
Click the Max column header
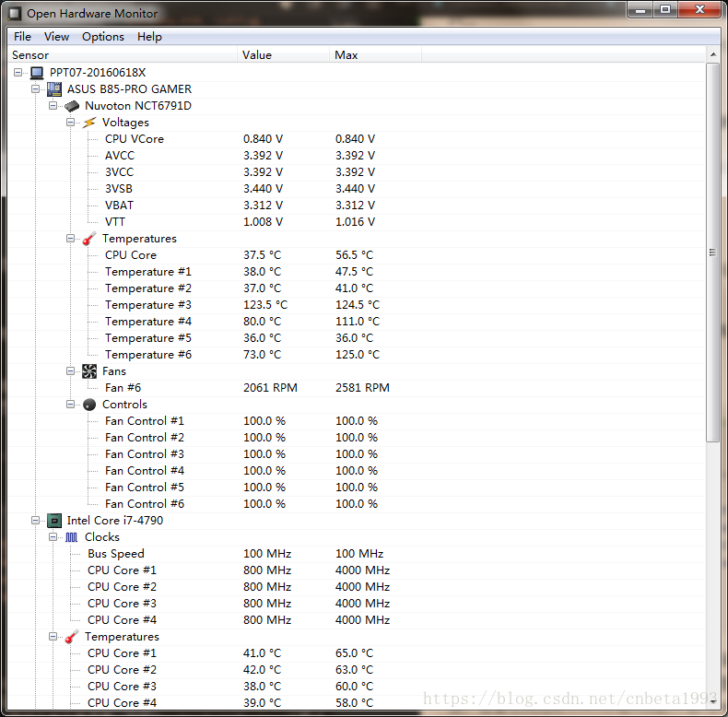376,54
